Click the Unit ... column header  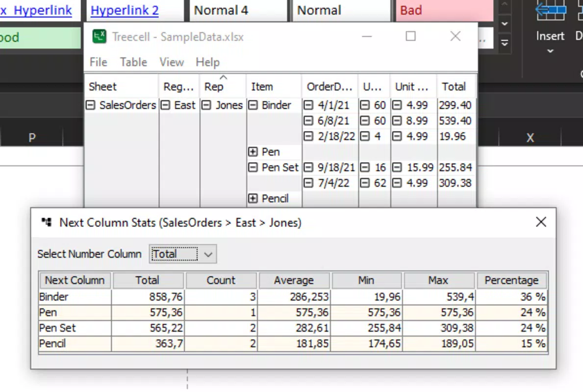tap(413, 87)
